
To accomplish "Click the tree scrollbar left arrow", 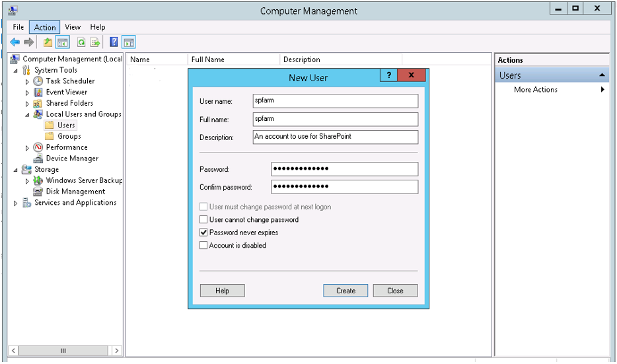I will point(13,351).
